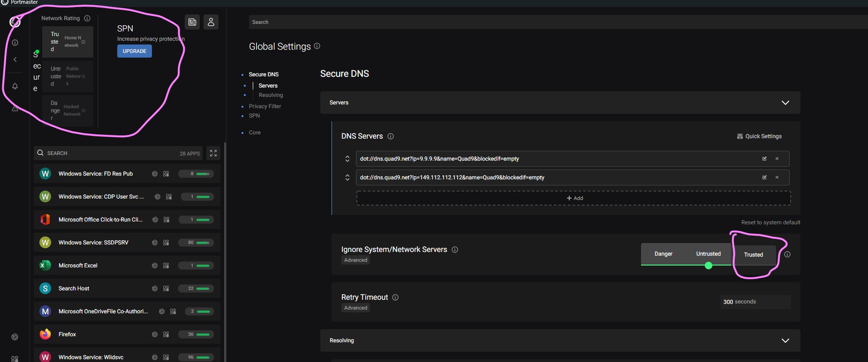Expand the app list to fullscreen
868x362 pixels.
coord(213,153)
